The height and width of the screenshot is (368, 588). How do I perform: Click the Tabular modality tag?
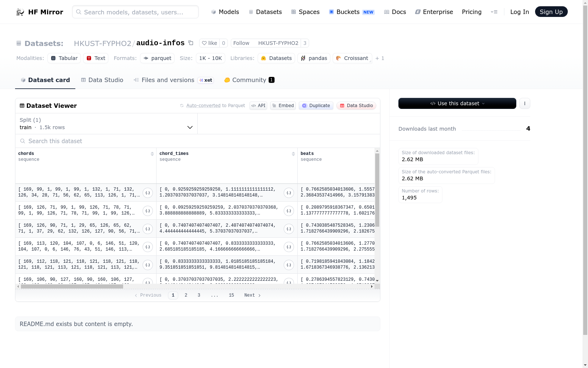(x=64, y=58)
